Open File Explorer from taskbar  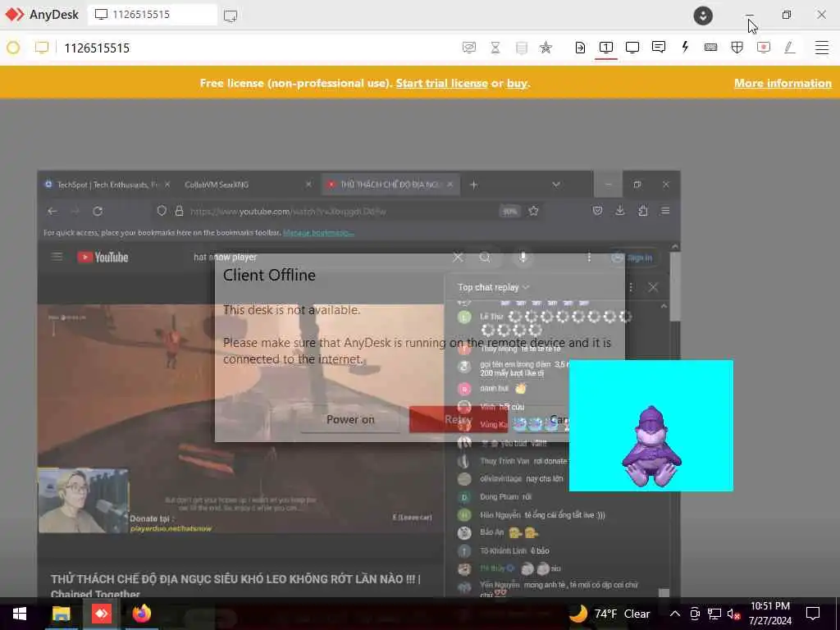61,614
